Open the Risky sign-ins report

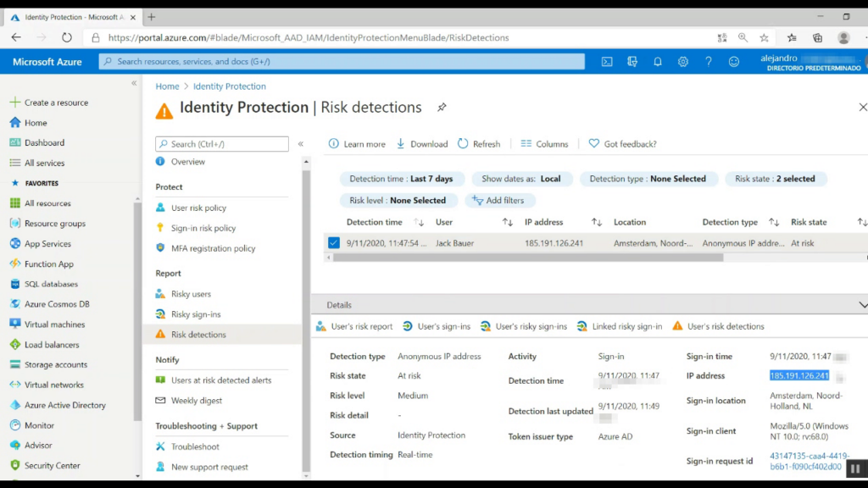(x=196, y=314)
